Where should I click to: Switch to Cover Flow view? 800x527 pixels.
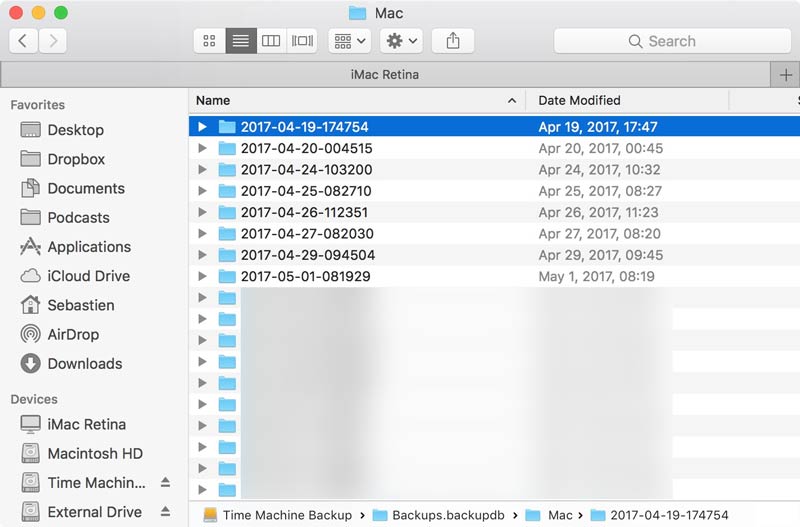302,41
